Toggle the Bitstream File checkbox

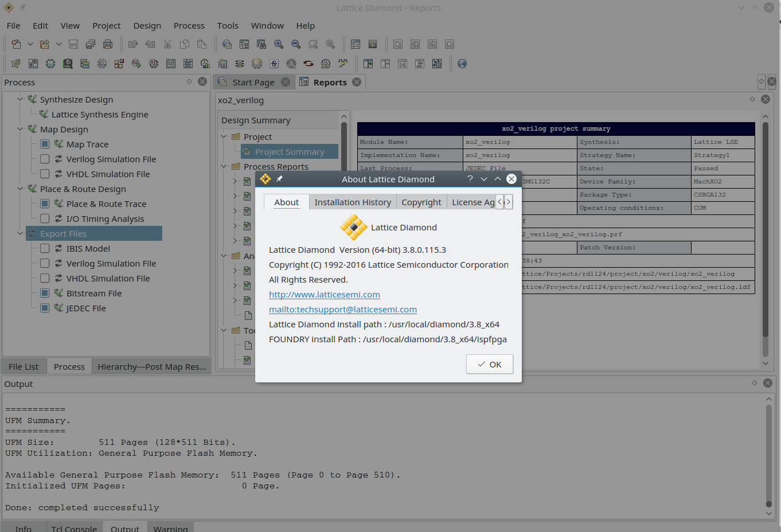click(x=45, y=293)
